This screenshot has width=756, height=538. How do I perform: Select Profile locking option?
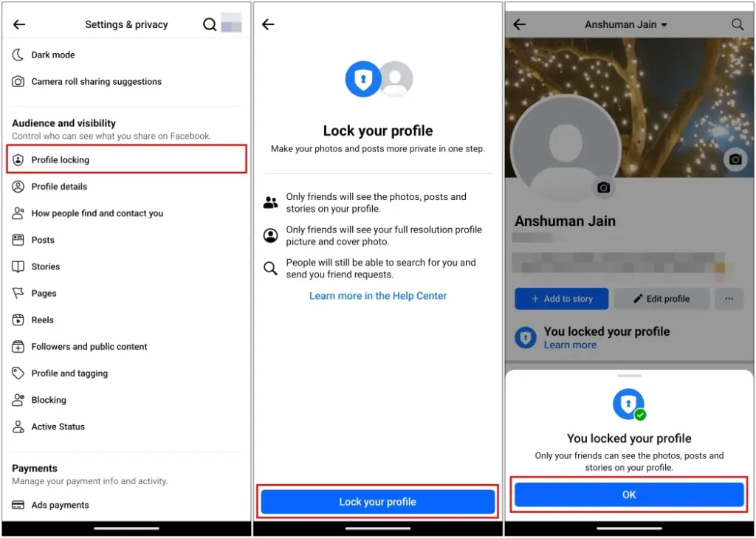(x=126, y=159)
